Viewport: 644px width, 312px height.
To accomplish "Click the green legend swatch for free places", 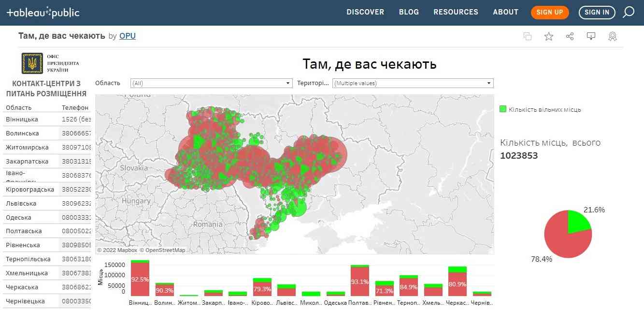I will click(x=503, y=109).
